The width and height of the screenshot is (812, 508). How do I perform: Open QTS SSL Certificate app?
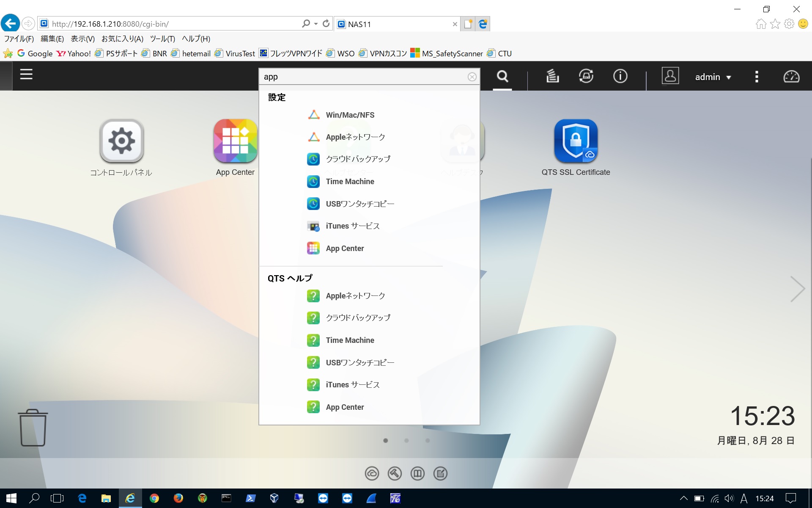[576, 141]
